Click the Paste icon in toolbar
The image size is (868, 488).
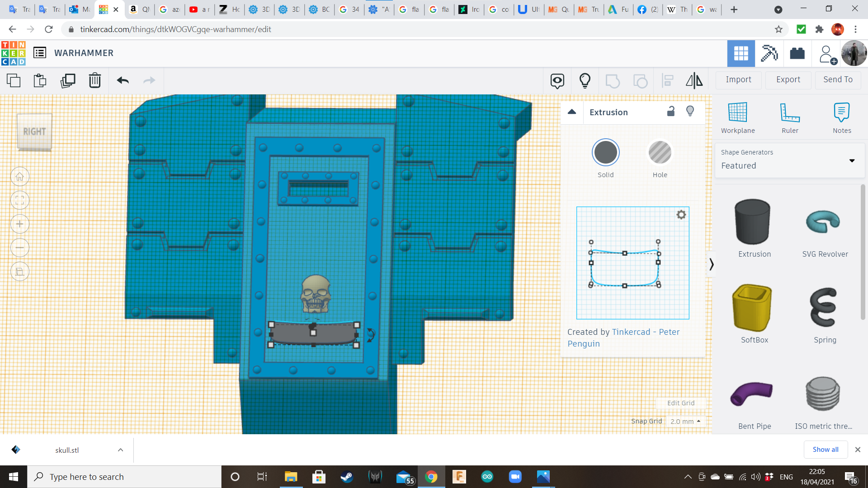(x=40, y=80)
